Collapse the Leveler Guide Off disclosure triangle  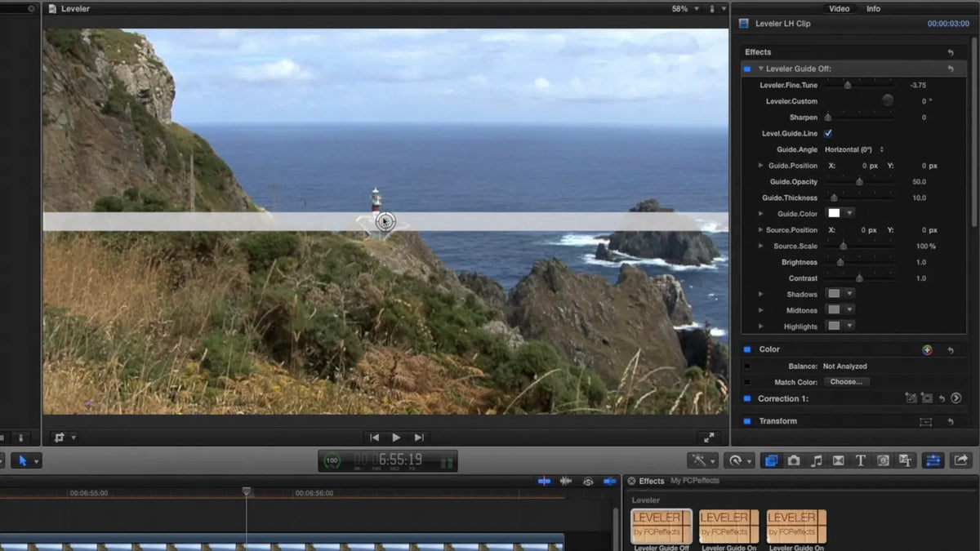(x=761, y=69)
